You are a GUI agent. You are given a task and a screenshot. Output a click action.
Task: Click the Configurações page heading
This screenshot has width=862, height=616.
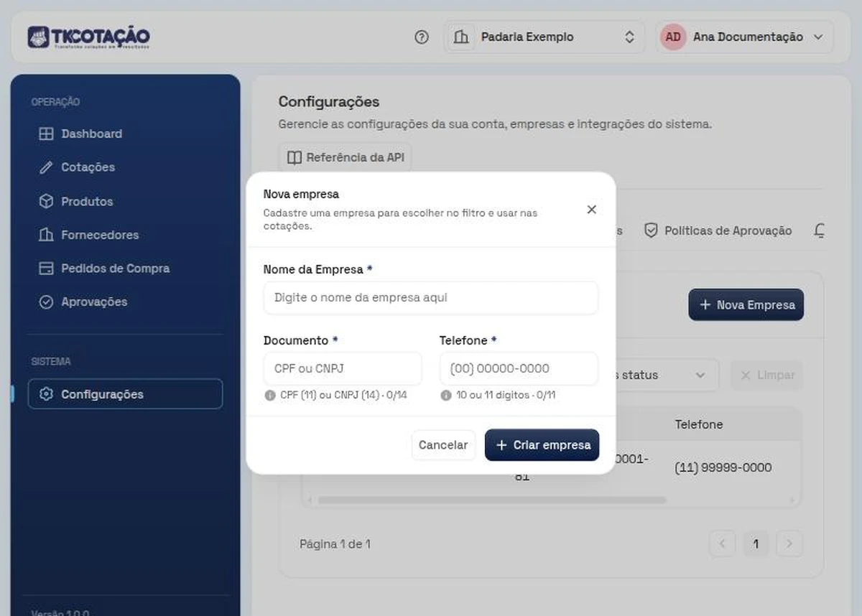click(329, 101)
